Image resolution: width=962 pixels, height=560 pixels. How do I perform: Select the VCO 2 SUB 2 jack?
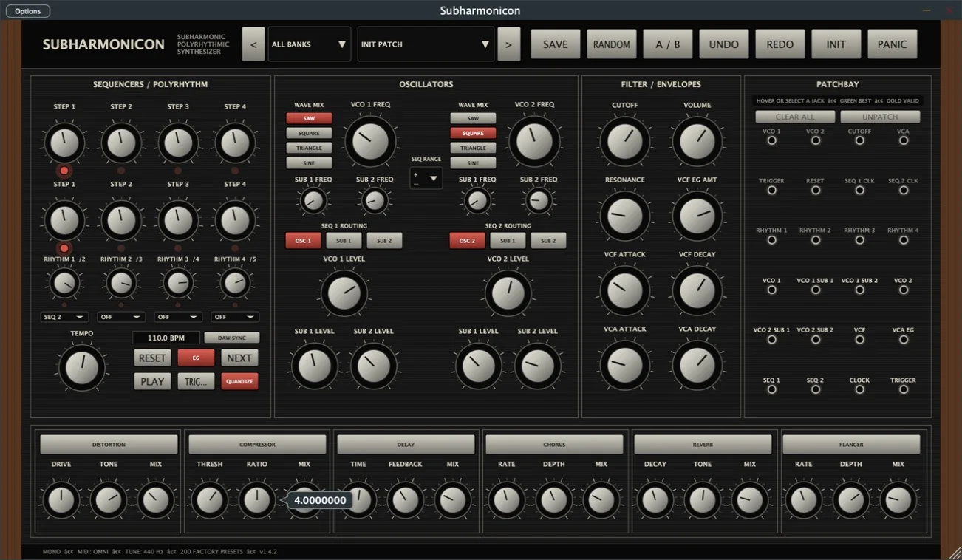coord(815,339)
